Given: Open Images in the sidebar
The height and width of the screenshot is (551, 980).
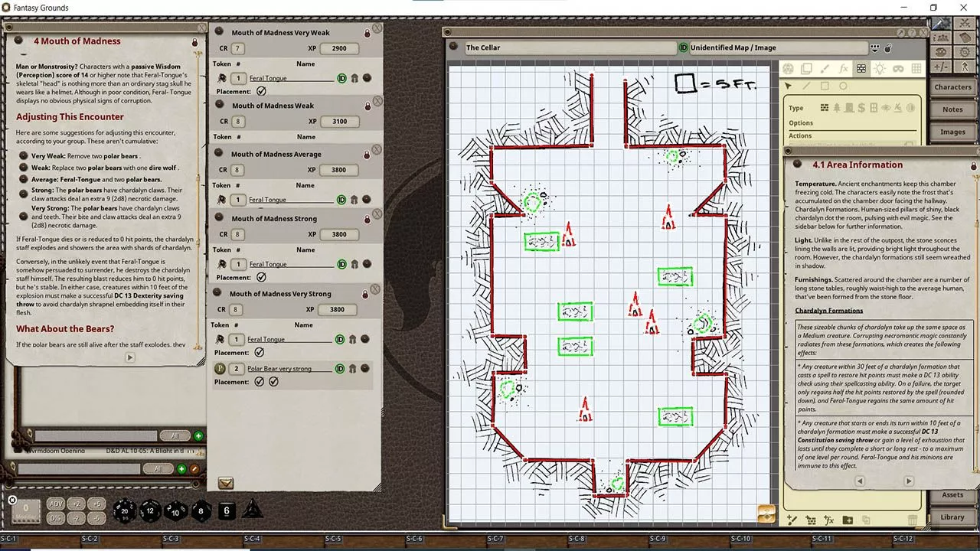Looking at the screenshot, I should point(952,132).
